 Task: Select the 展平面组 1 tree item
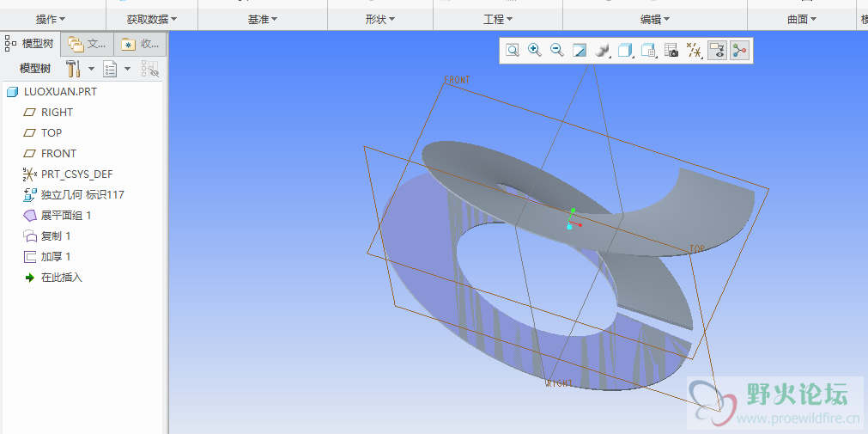pos(65,216)
